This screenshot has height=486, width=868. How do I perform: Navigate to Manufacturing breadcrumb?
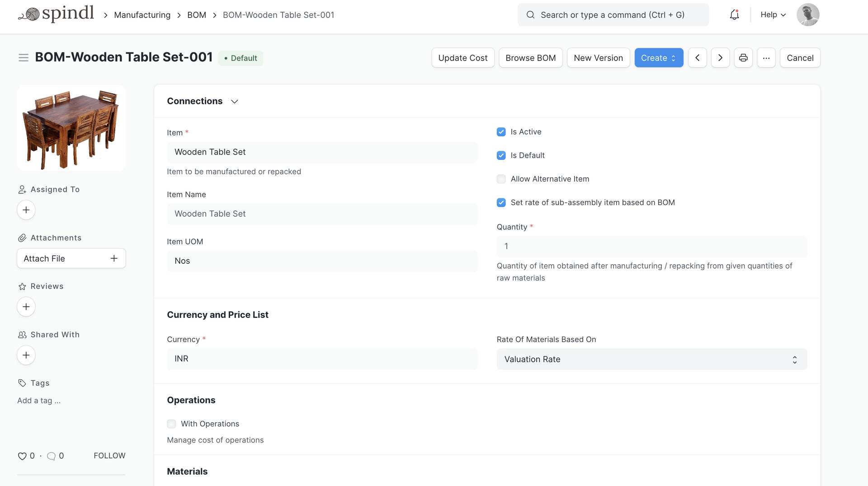[142, 15]
